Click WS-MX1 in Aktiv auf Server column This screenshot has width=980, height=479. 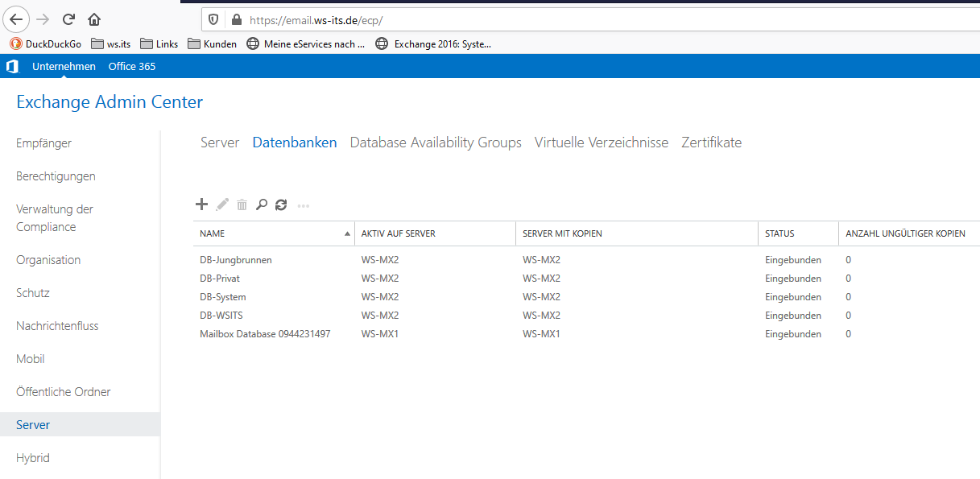380,334
